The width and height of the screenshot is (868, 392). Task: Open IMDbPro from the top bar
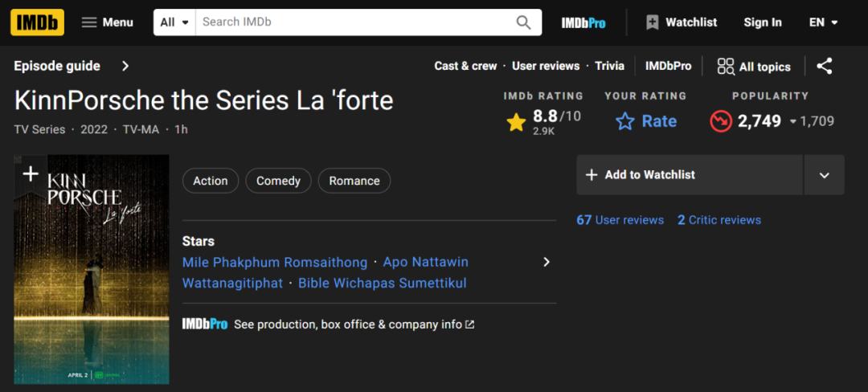583,22
